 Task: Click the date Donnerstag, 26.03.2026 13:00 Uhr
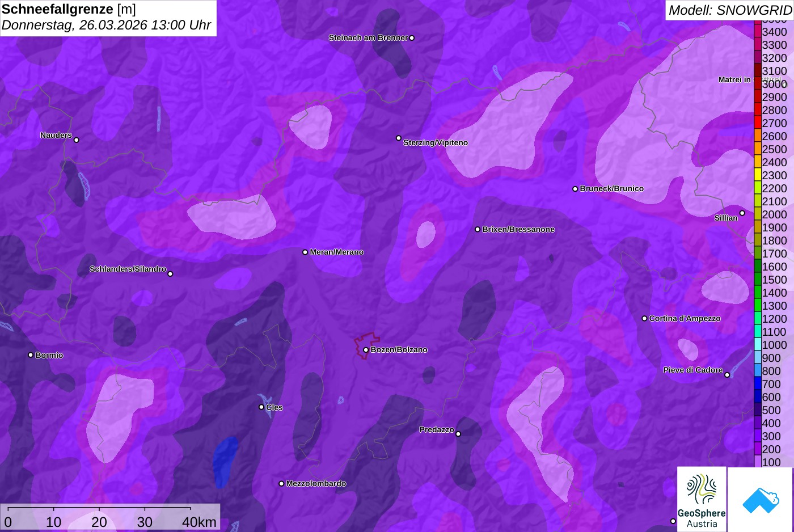click(x=107, y=26)
